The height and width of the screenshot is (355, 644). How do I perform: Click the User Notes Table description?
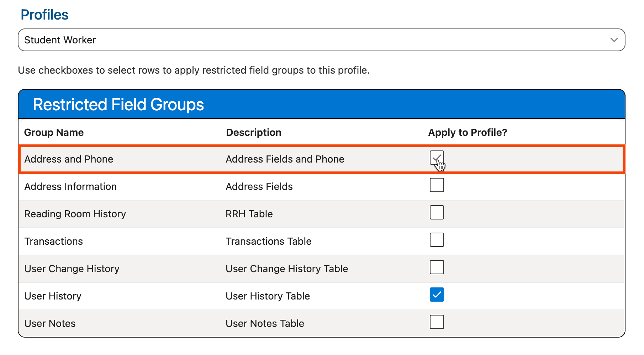click(265, 323)
